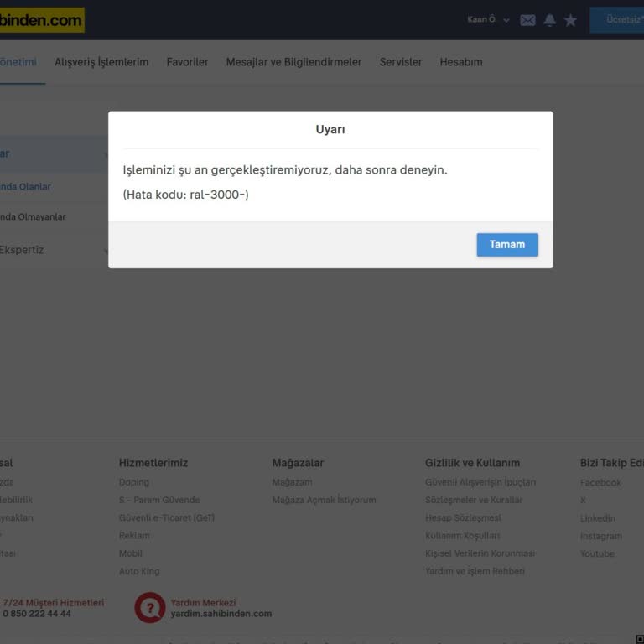The height and width of the screenshot is (644, 644).
Task: Open Güvenli Alışverişin İpuçları link
Action: tap(480, 482)
